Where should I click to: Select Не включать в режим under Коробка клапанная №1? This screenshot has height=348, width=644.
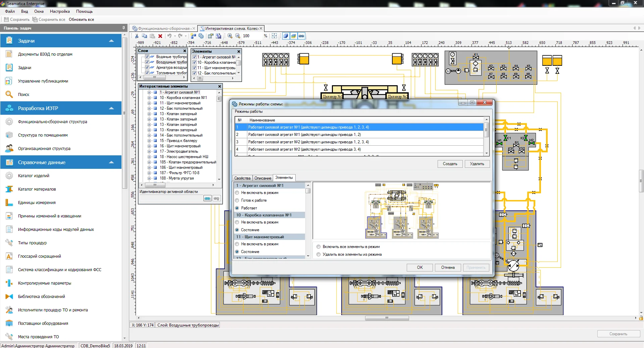(237, 222)
